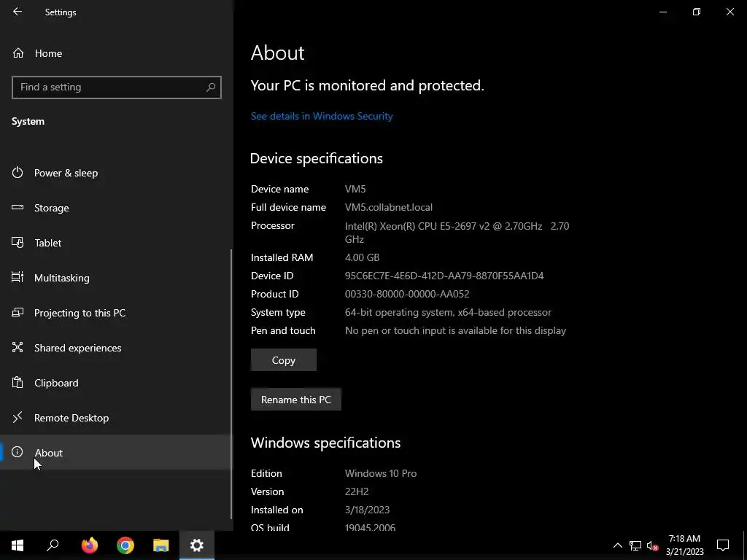
Task: Click the Multitasking icon
Action: (x=18, y=277)
